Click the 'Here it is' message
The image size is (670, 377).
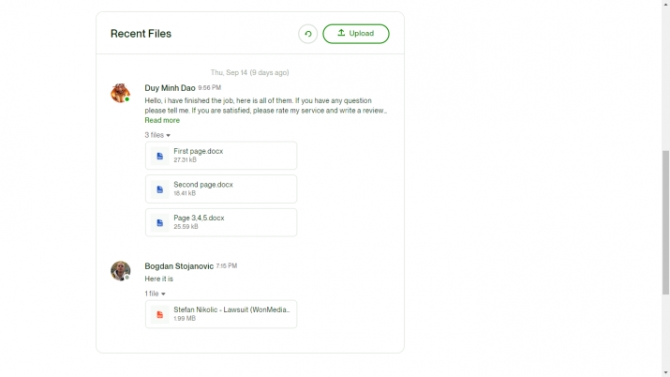point(159,279)
